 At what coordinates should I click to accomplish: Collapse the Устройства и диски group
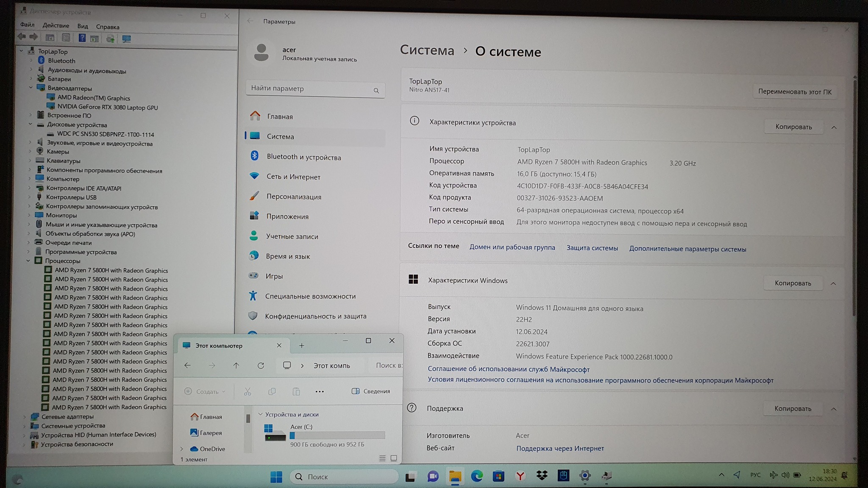tap(261, 414)
